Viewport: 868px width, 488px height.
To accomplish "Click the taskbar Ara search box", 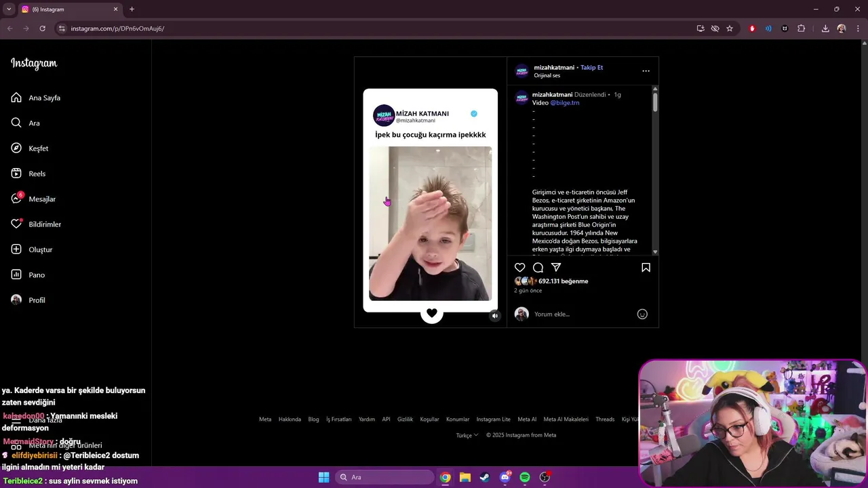I will coord(384,477).
